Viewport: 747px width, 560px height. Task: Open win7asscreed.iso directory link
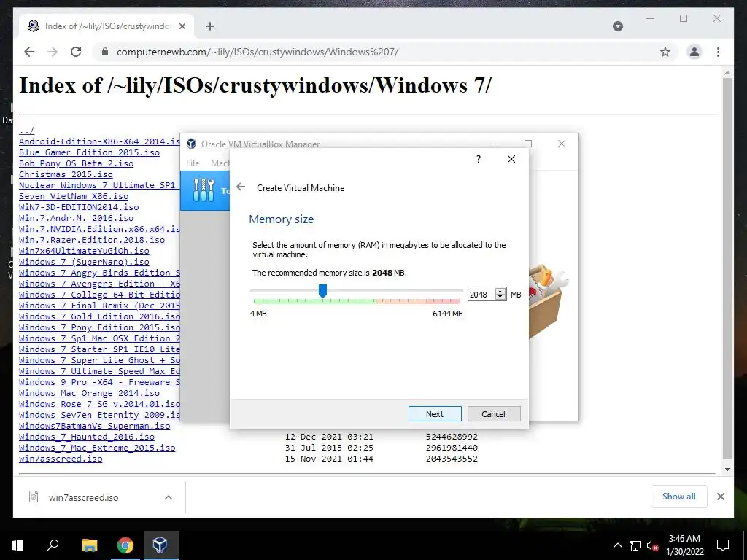tap(61, 459)
